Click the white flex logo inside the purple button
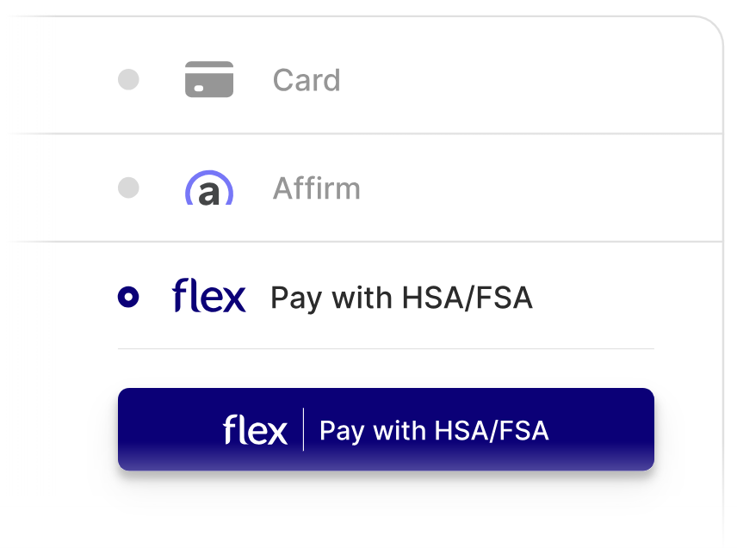737x560 pixels. pos(255,429)
